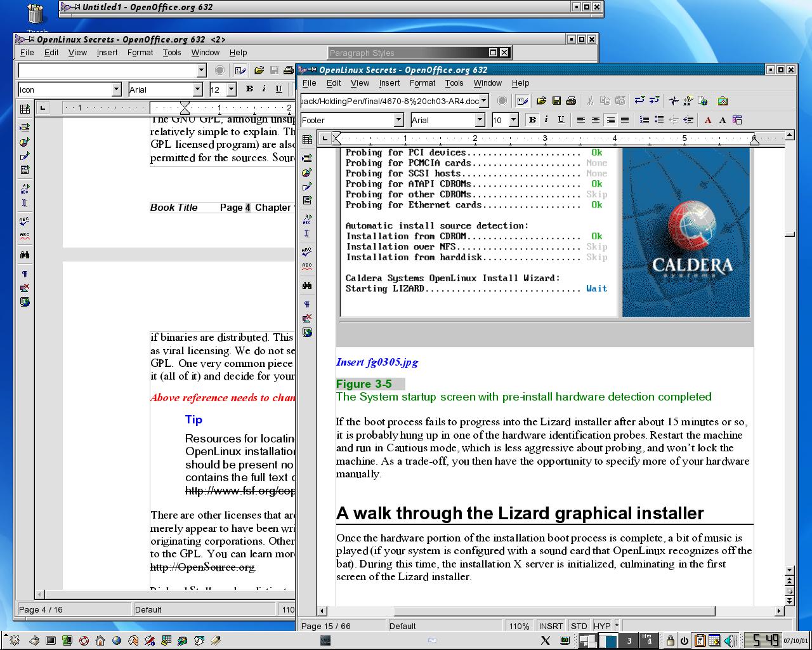Toggle Bold formatting in front window

(x=532, y=120)
